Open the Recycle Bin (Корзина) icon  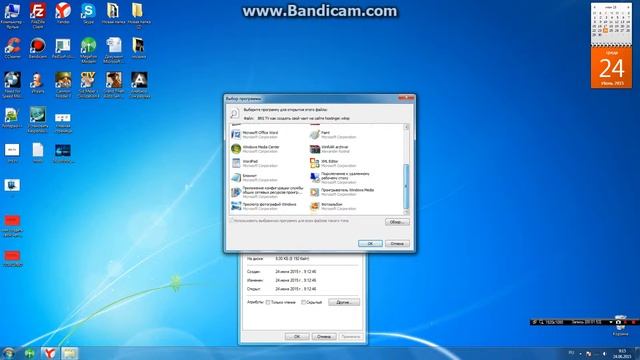click(x=620, y=327)
